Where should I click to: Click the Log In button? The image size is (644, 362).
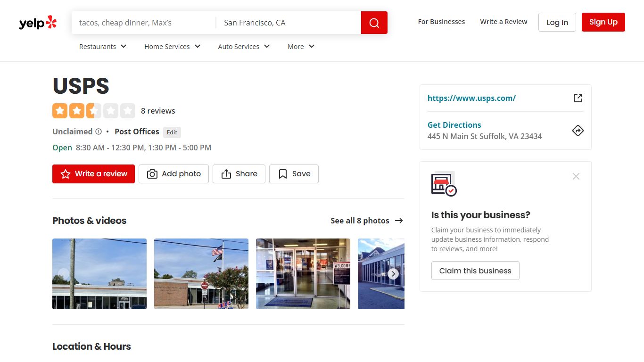tap(557, 22)
